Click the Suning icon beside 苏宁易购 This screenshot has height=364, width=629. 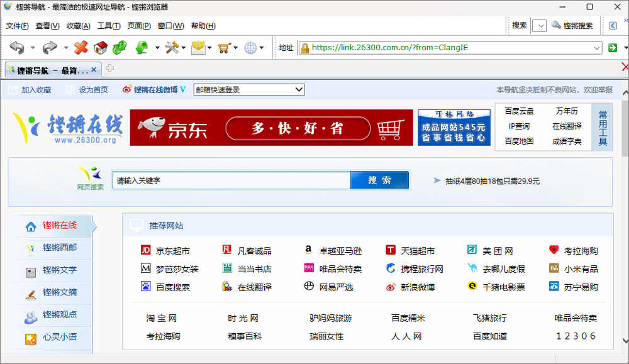554,286
